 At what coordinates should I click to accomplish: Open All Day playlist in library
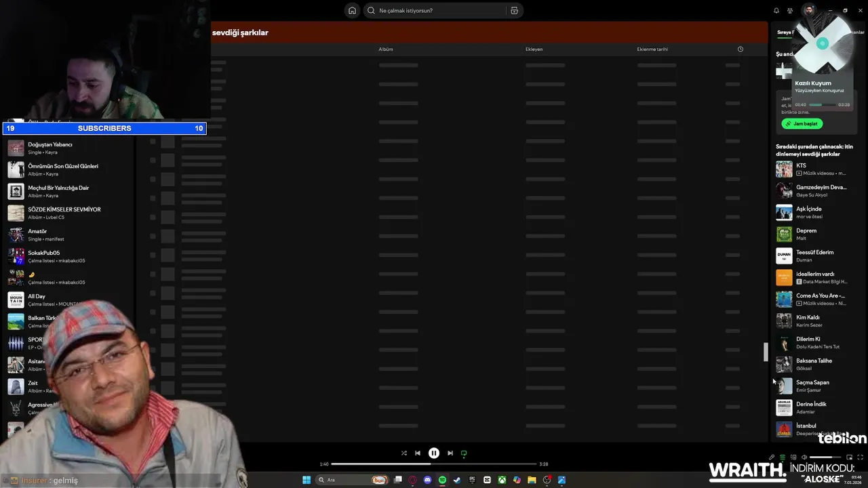(68, 300)
